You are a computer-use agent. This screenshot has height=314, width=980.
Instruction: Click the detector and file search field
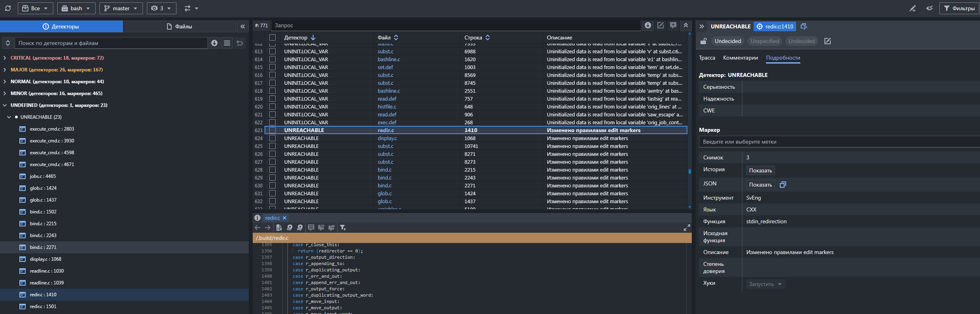pyautogui.click(x=111, y=43)
